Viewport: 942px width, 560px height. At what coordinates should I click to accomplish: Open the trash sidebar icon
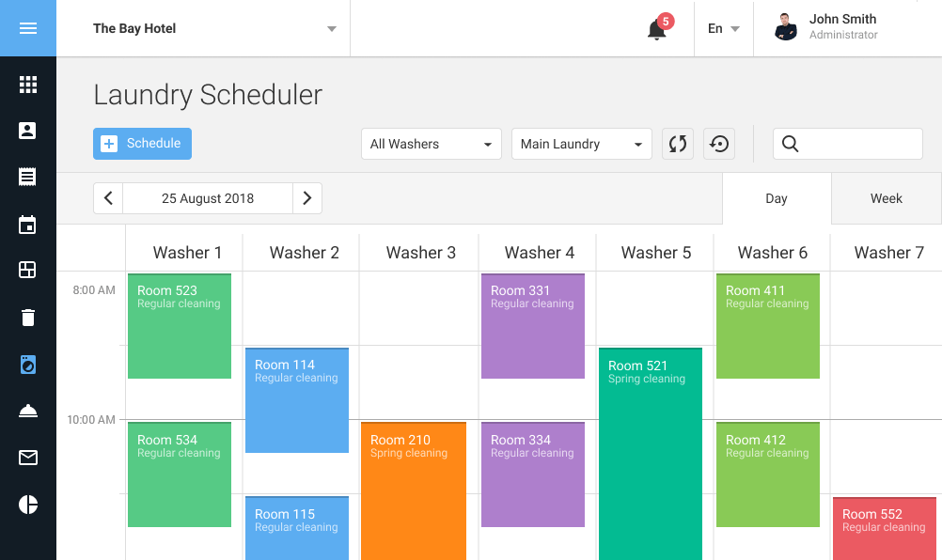coord(28,318)
